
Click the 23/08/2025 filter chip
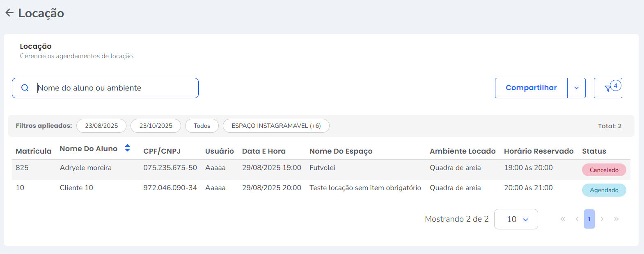(x=101, y=126)
